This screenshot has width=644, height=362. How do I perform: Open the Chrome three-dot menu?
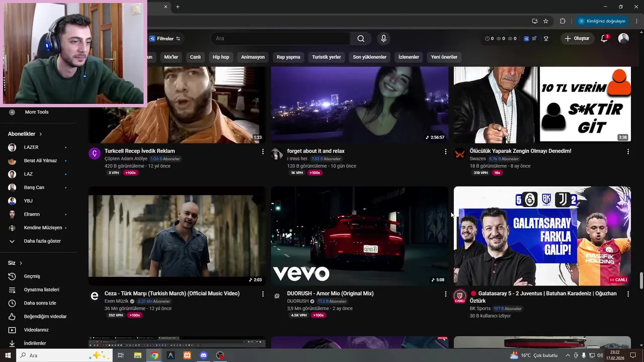[636, 21]
